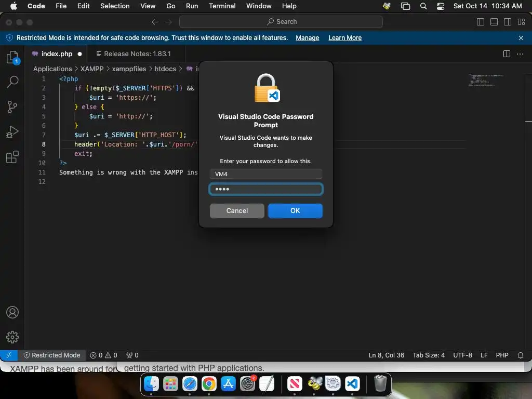
Task: Click the shield icon in Restricted Mode banner
Action: click(9, 38)
